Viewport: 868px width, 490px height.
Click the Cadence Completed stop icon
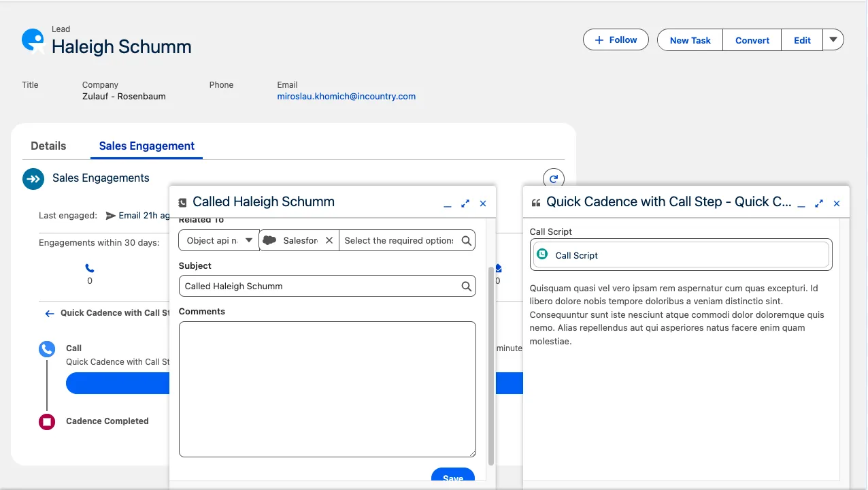click(47, 422)
